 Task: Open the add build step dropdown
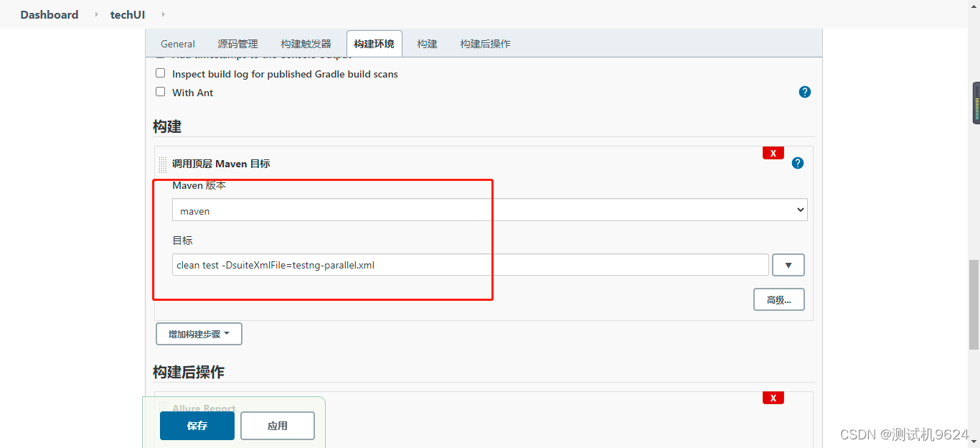tap(199, 334)
